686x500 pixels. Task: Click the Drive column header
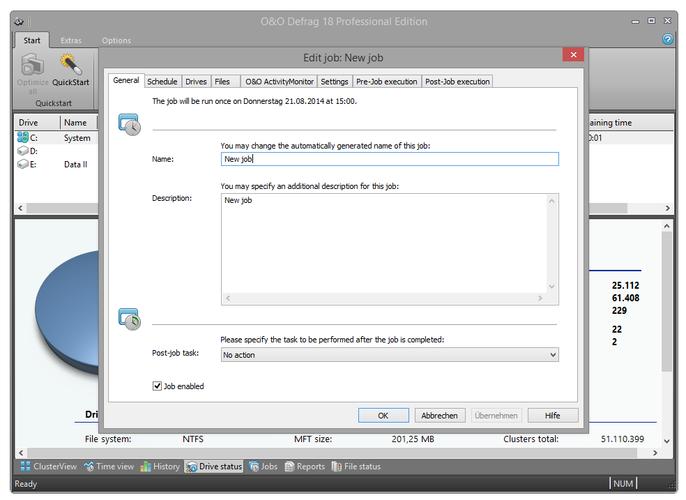pos(38,123)
